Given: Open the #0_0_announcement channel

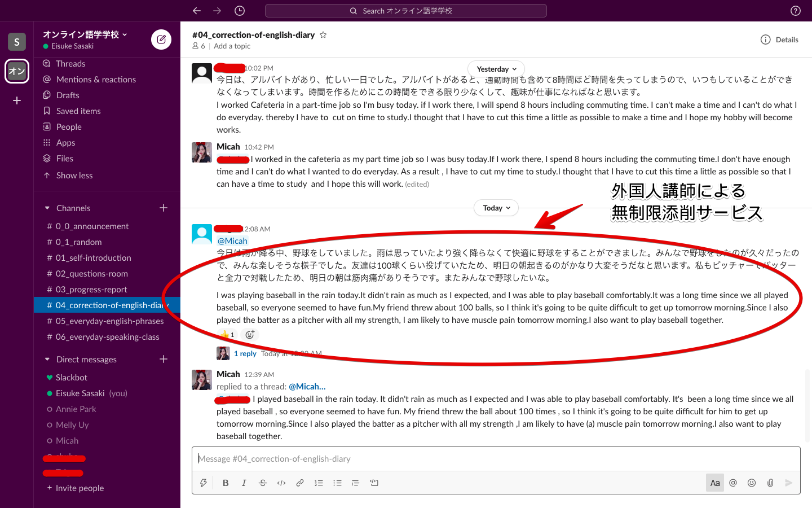Looking at the screenshot, I should (92, 226).
